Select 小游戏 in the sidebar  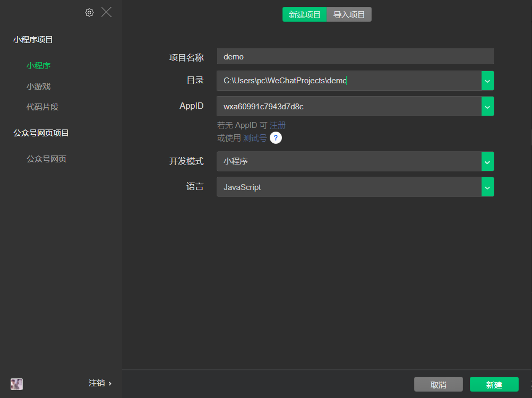[38, 86]
